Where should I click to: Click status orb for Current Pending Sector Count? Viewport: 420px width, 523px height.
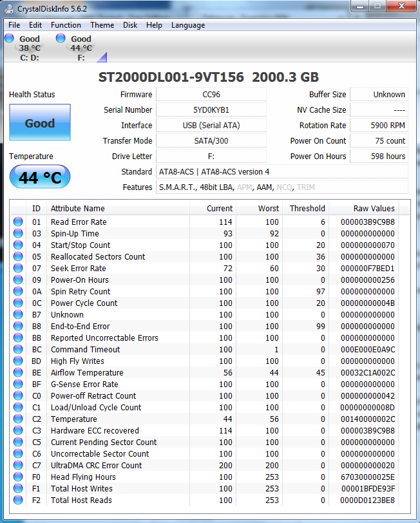point(18,442)
